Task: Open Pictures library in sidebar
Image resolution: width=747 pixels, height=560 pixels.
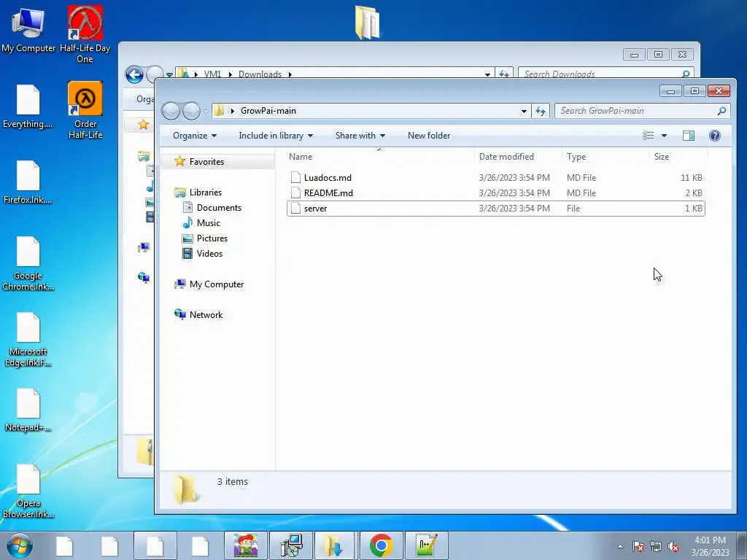Action: pyautogui.click(x=212, y=238)
